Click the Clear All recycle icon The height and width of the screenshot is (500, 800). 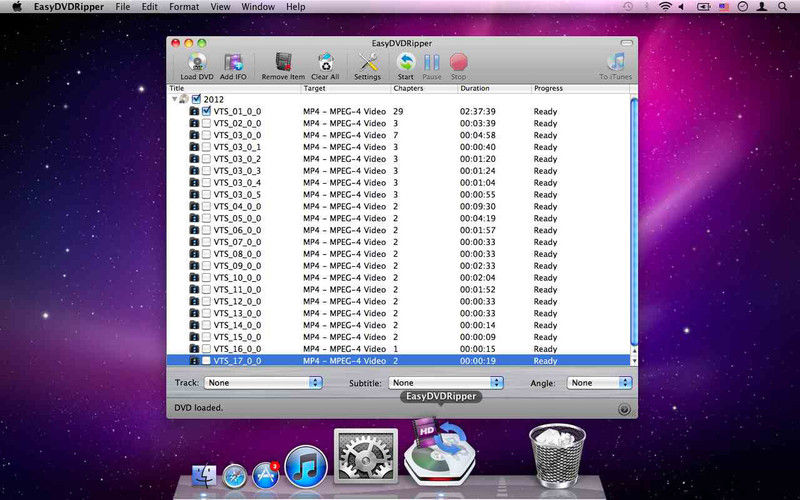(325, 63)
